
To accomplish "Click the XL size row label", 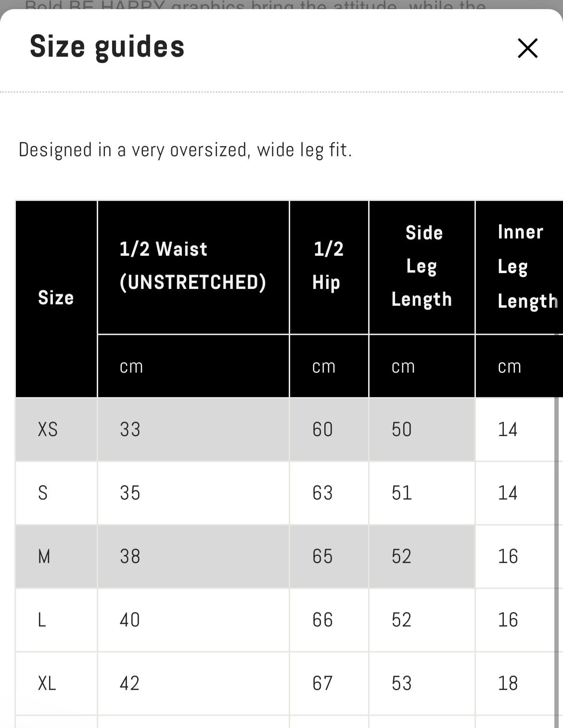I will pos(47,683).
